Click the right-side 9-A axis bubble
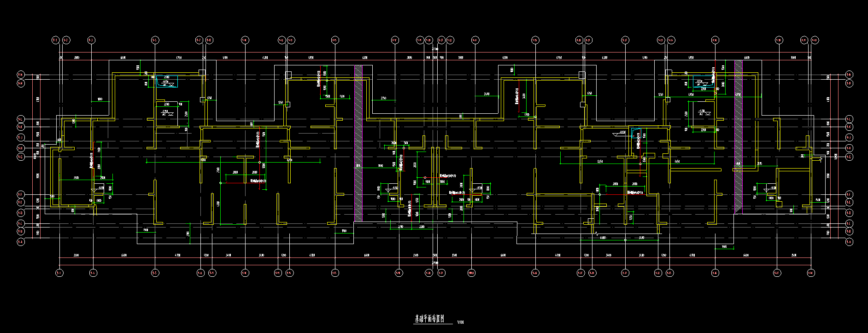868x333 pixels. tap(849, 241)
